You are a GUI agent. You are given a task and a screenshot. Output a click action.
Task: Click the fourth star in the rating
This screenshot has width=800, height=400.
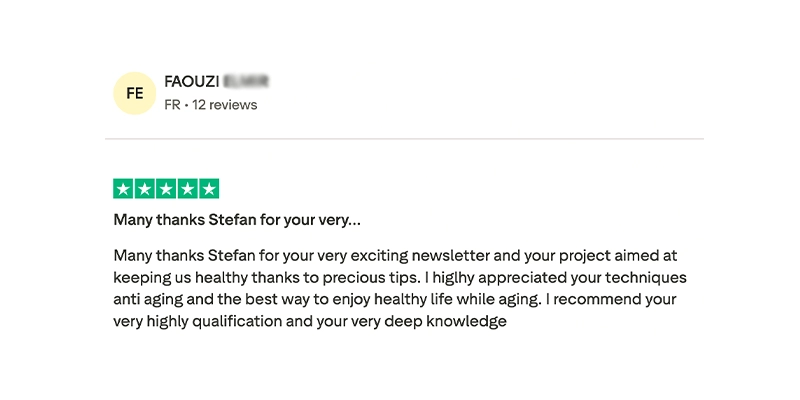click(x=187, y=189)
